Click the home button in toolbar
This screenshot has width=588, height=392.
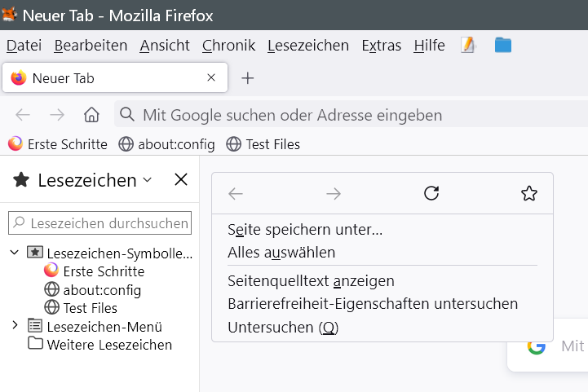tap(92, 115)
